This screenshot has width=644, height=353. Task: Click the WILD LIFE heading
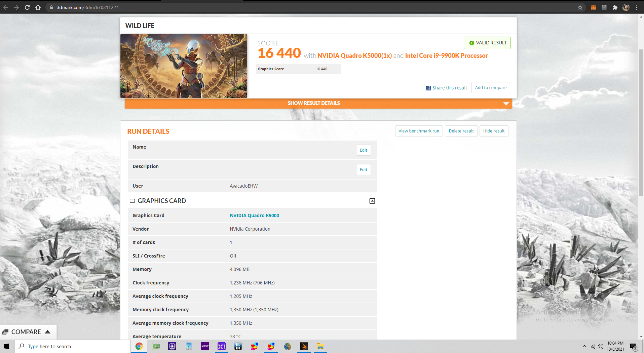pos(140,26)
